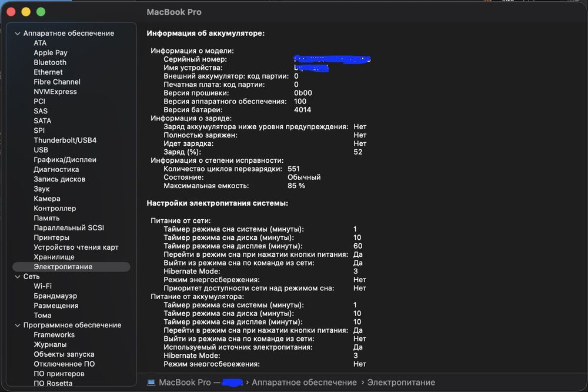The image size is (588, 392).
Task: Select Брандмауэр in the sidebar
Action: coord(55,296)
